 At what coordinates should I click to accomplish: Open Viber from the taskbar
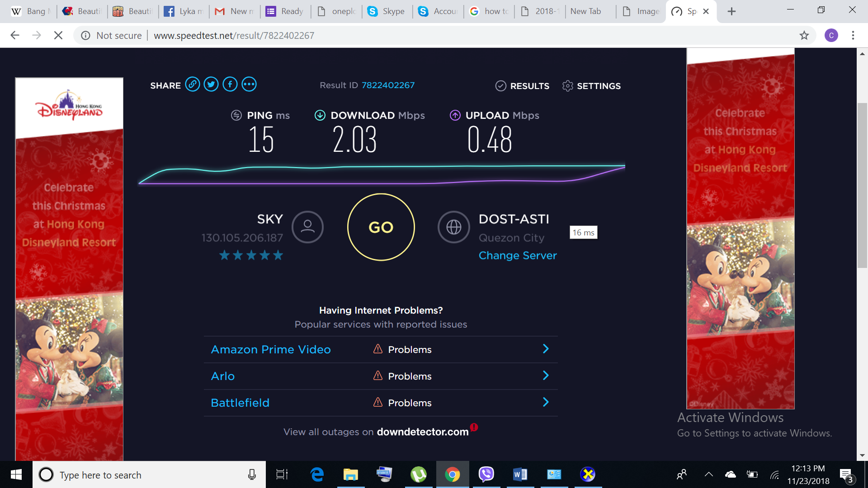click(486, 474)
